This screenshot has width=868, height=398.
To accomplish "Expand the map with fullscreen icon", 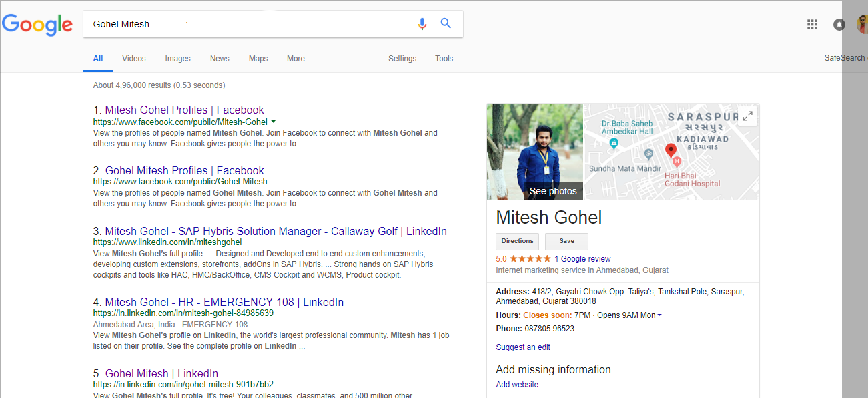I will pyautogui.click(x=747, y=116).
